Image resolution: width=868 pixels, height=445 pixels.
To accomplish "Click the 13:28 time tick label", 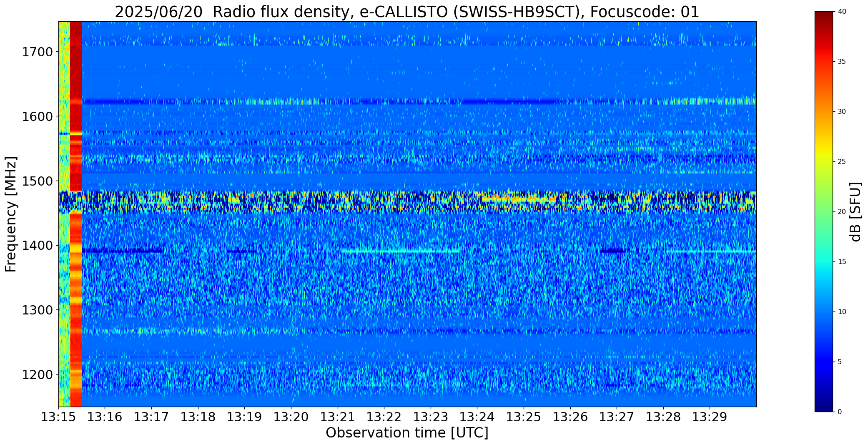I will click(663, 417).
